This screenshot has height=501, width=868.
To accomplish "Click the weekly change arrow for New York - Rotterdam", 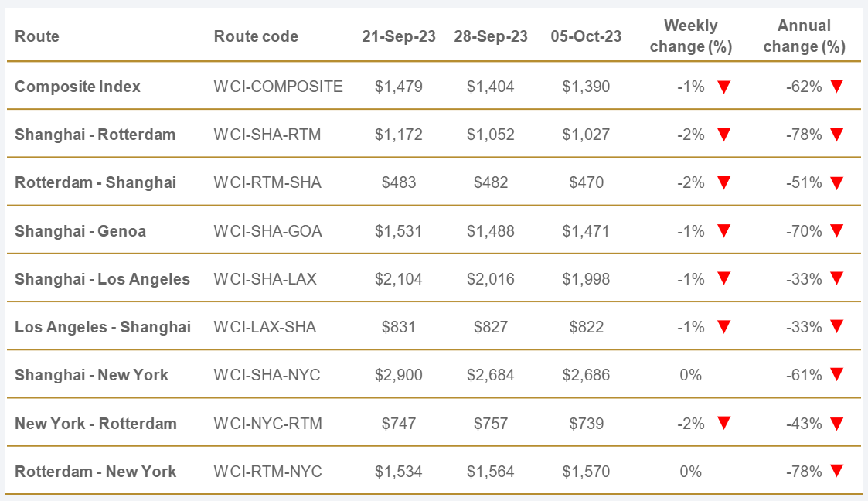I will click(723, 423).
